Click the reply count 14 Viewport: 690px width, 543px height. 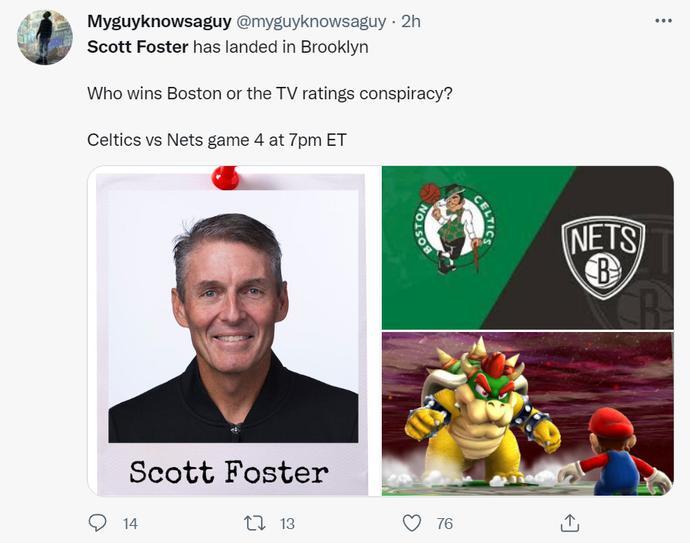coord(130,523)
